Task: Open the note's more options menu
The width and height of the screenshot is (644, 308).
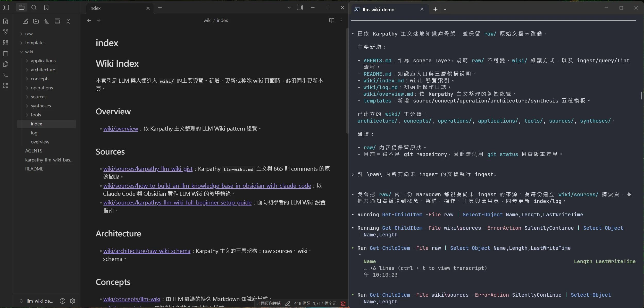Action: click(341, 20)
